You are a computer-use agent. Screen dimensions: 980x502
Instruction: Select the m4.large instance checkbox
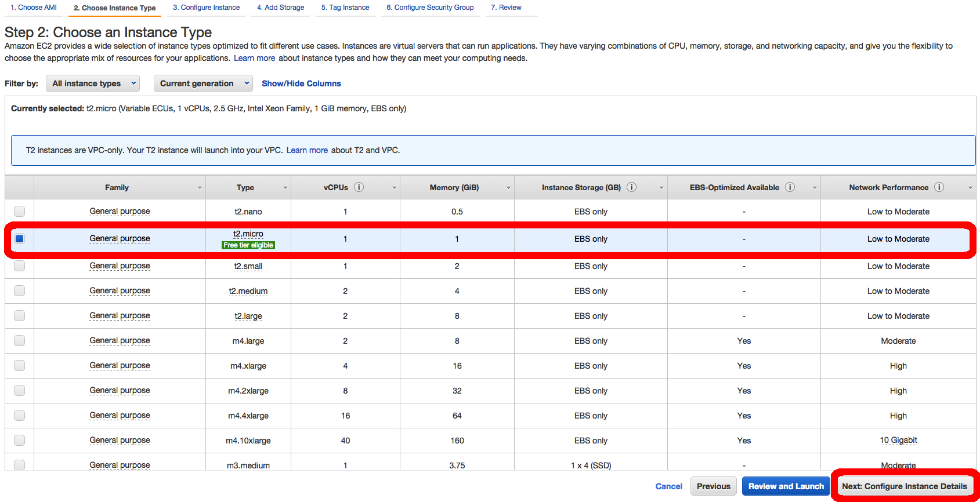tap(20, 341)
